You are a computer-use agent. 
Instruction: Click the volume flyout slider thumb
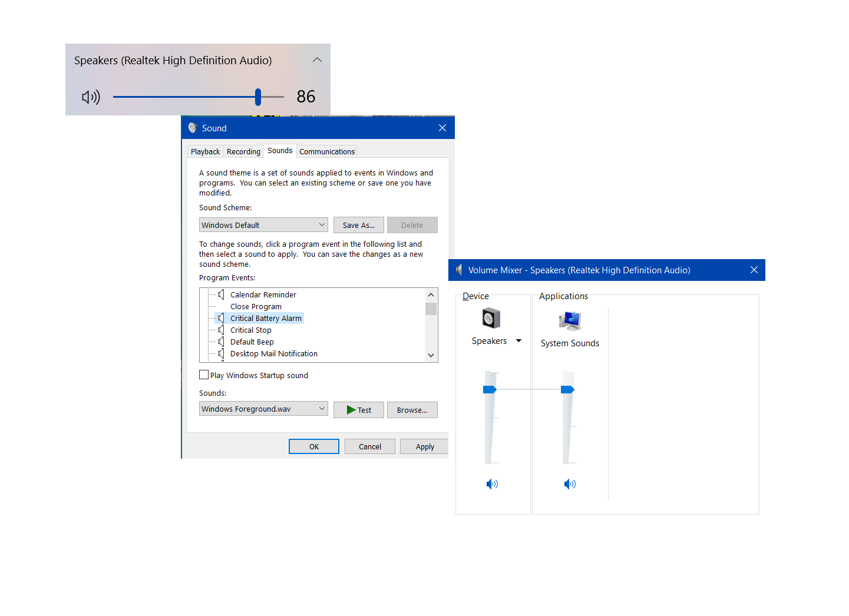point(258,97)
